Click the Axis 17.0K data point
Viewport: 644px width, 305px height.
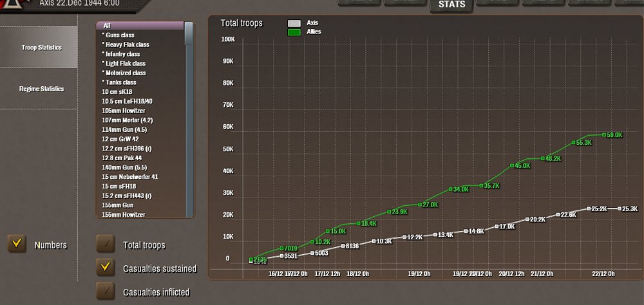[497, 226]
